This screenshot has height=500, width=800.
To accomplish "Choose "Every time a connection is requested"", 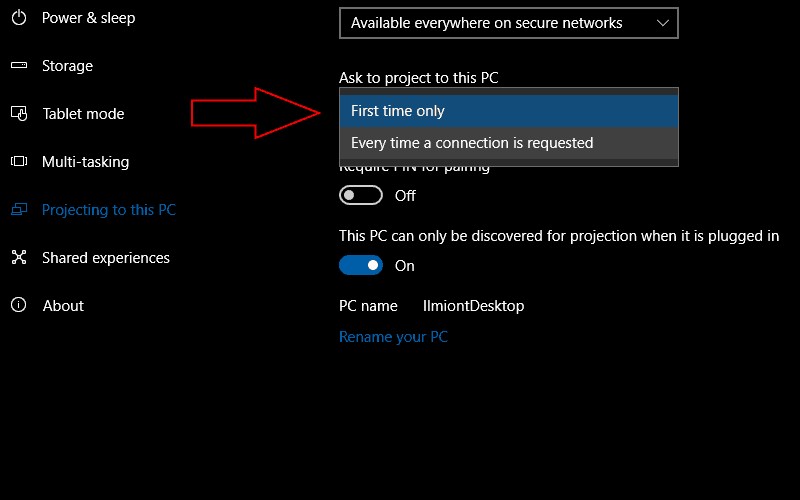I will pos(509,143).
